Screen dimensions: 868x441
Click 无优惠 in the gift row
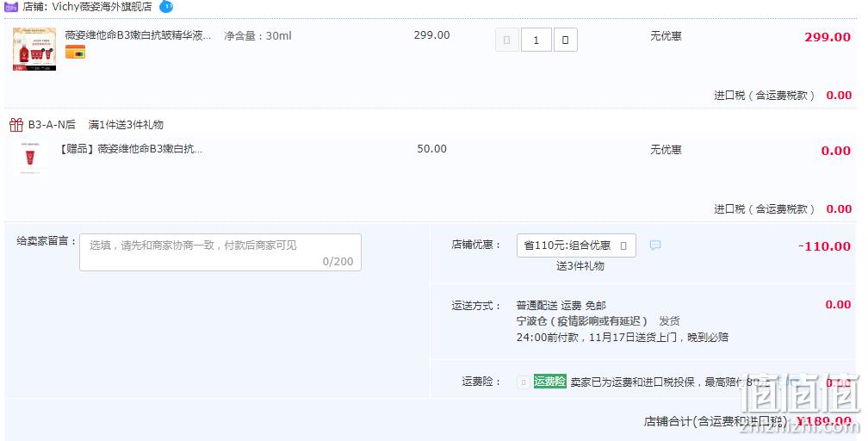point(666,150)
